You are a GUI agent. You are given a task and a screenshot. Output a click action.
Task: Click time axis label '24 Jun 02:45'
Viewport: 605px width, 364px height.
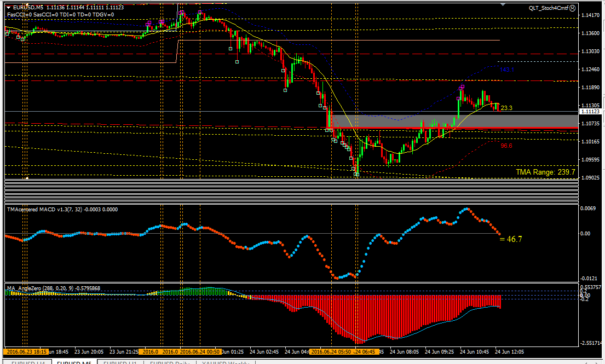pyautogui.click(x=264, y=351)
